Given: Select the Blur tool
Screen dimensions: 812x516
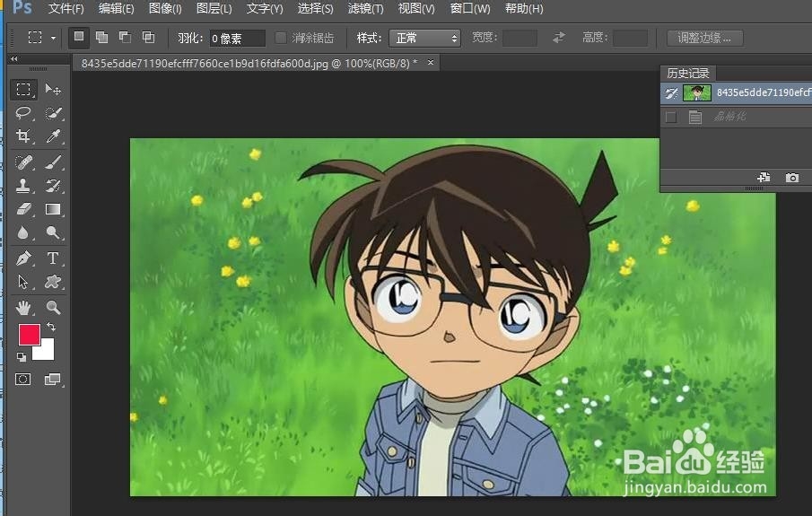Looking at the screenshot, I should (23, 232).
